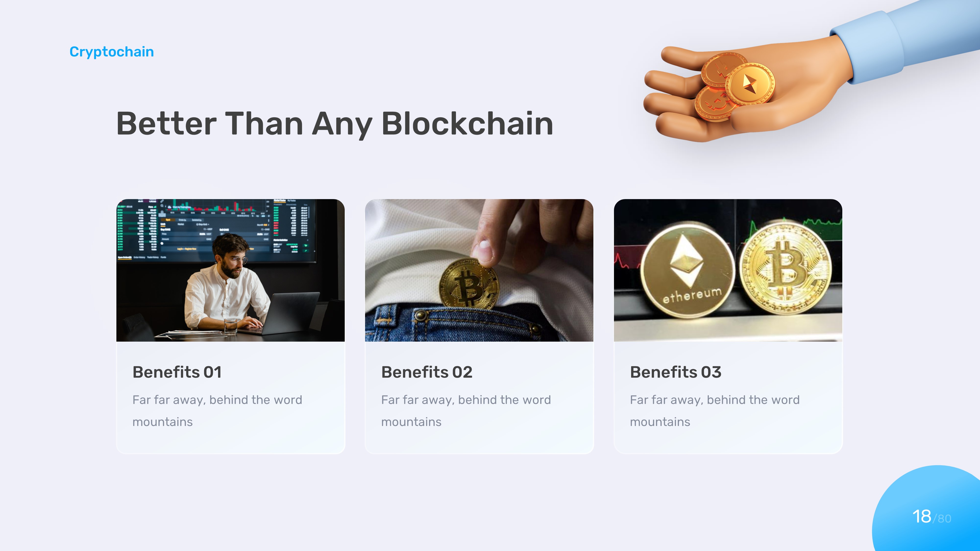The width and height of the screenshot is (980, 551).
Task: Click the total slide count /80
Action: click(943, 519)
